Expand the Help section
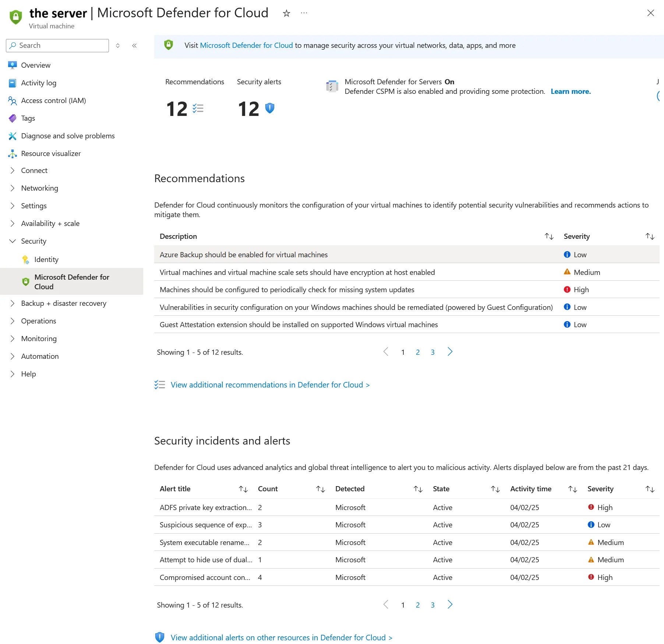664x644 pixels. pyautogui.click(x=13, y=374)
